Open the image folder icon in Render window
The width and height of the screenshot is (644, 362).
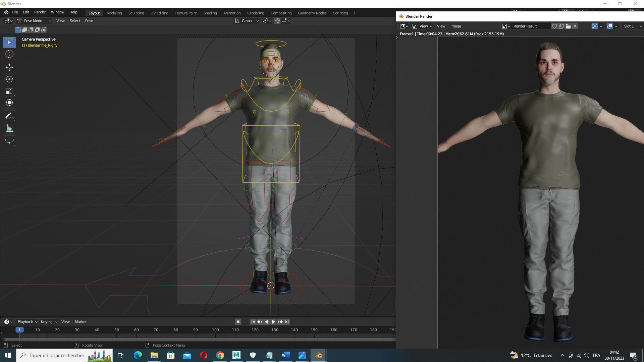(x=568, y=26)
